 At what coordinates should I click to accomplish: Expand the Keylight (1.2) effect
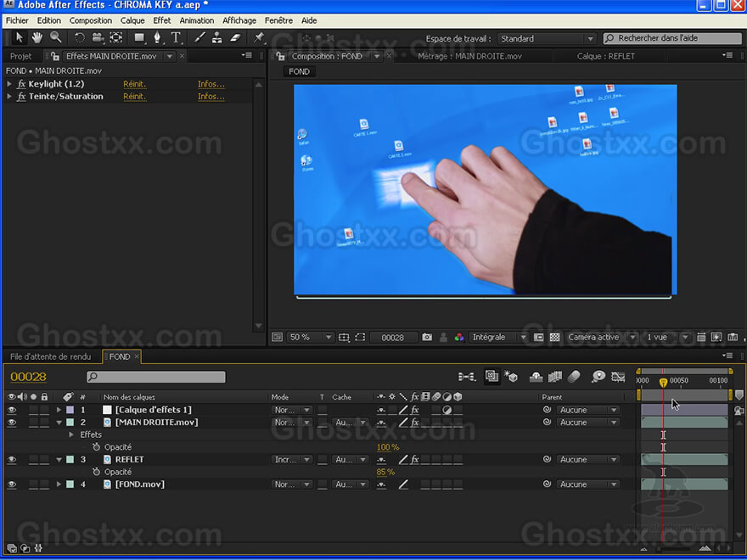[9, 84]
